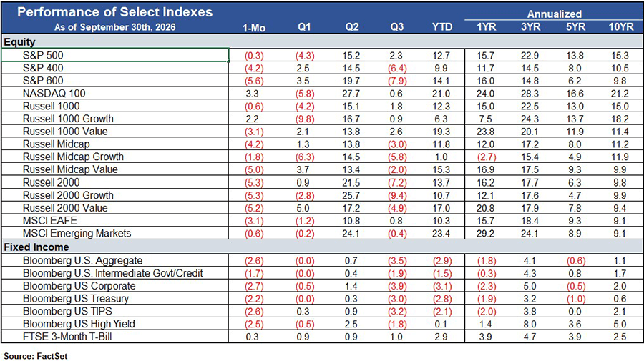Select the Bloomberg US TIPS label
The image size is (644, 361).
[x=67, y=312]
